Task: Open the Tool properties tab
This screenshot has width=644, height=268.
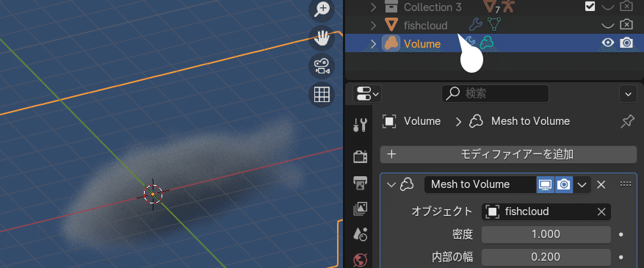Action: pos(361,124)
